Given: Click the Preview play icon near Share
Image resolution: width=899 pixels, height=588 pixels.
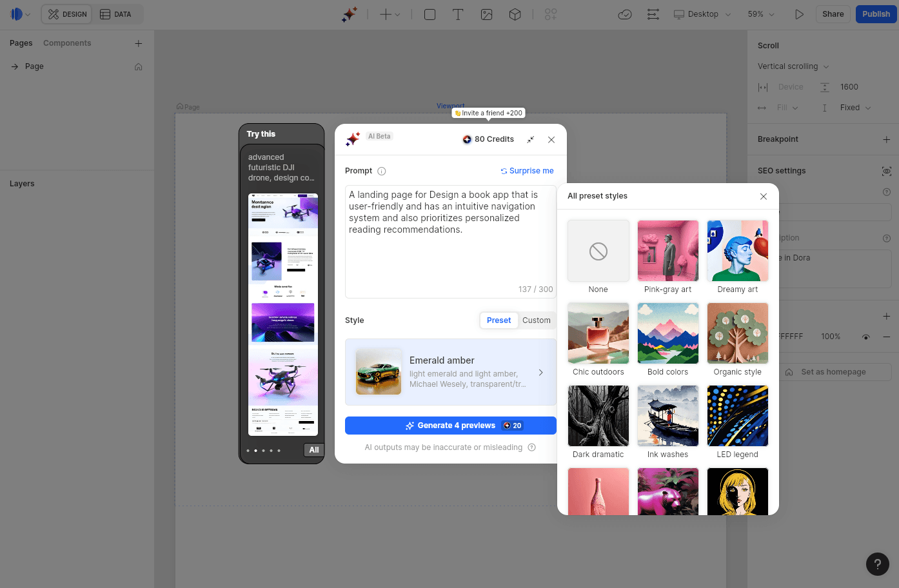Looking at the screenshot, I should point(799,14).
